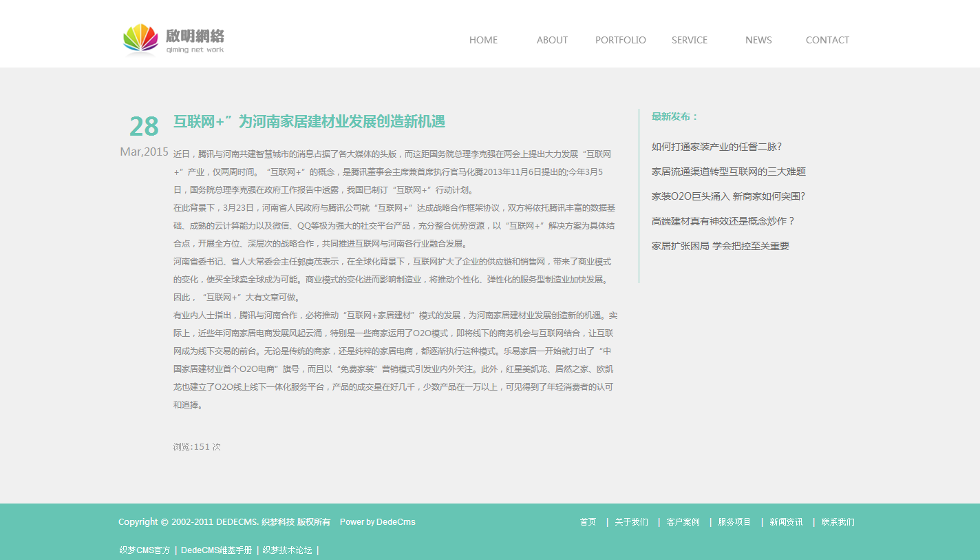
Task: Navigate to the CONTACT page
Action: [x=827, y=40]
